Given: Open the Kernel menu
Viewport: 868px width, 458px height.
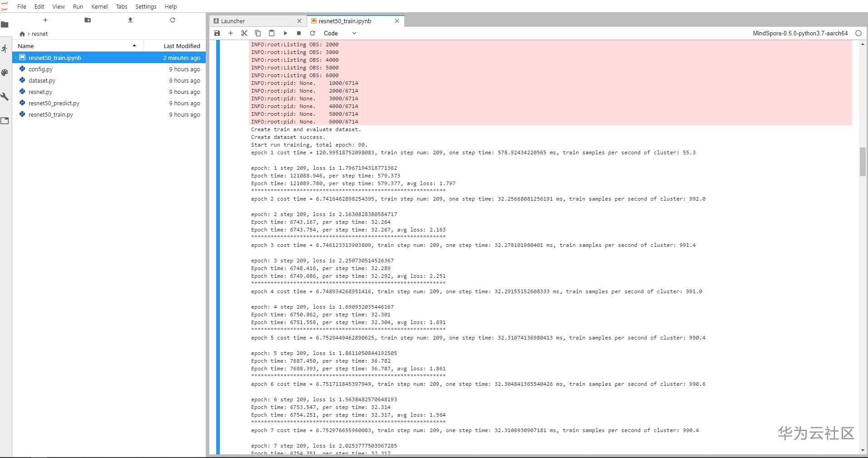Looking at the screenshot, I should click(99, 6).
